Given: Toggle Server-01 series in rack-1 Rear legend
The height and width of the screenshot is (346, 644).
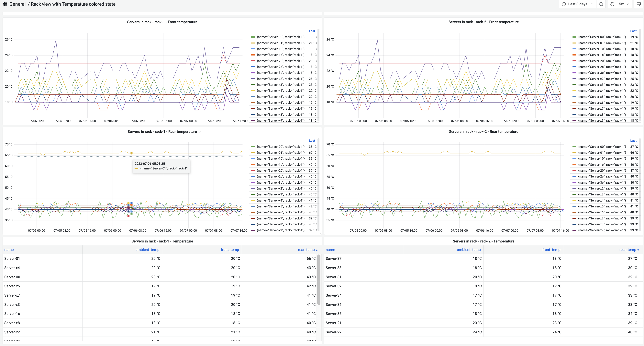Looking at the screenshot, I should click(x=281, y=153).
